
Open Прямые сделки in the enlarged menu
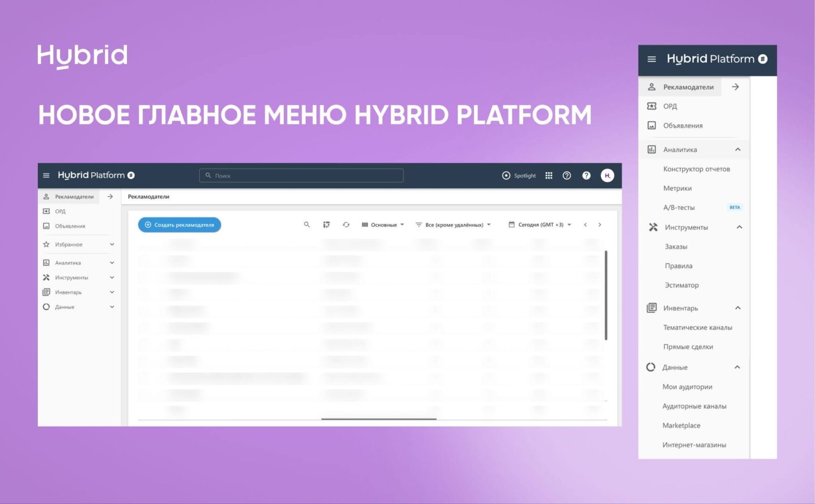point(688,347)
